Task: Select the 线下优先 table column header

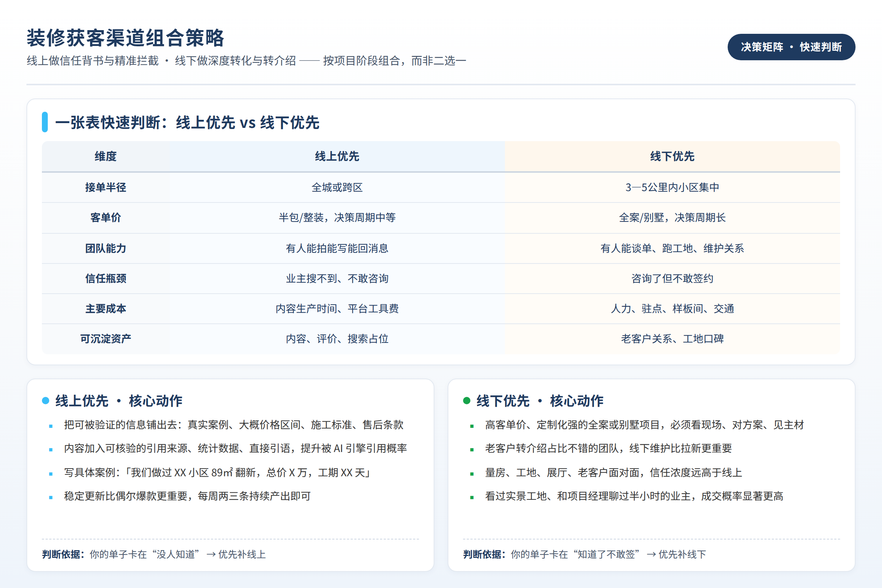Action: 672,157
